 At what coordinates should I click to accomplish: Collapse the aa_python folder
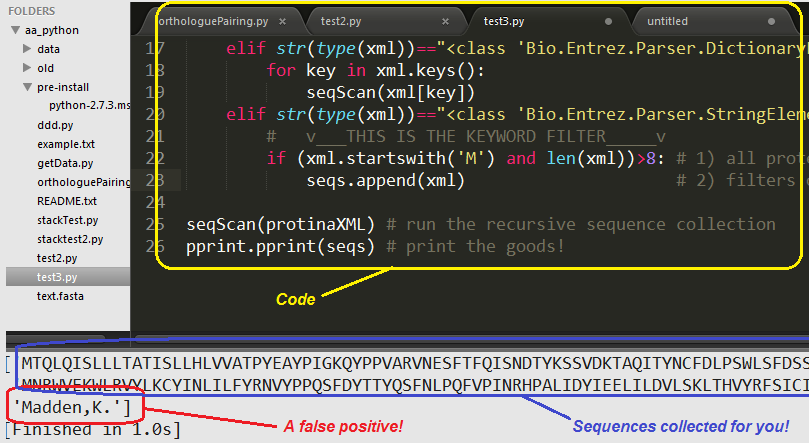[x=15, y=30]
